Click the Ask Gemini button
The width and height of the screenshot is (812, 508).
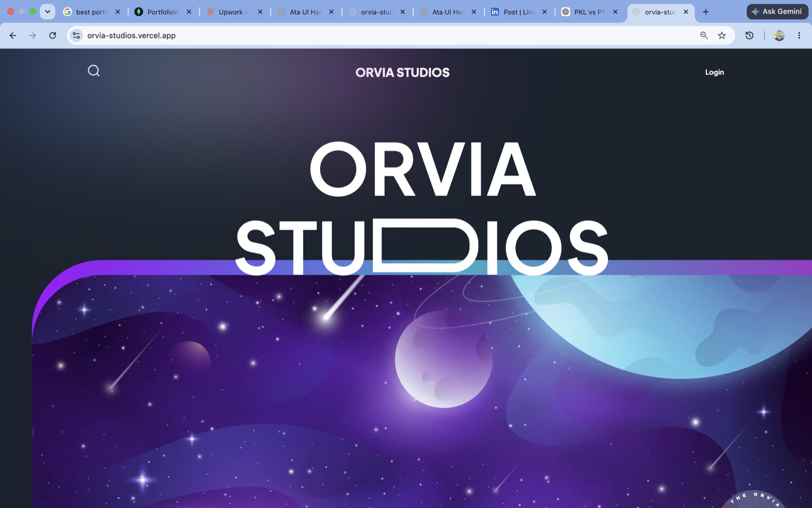tap(777, 12)
